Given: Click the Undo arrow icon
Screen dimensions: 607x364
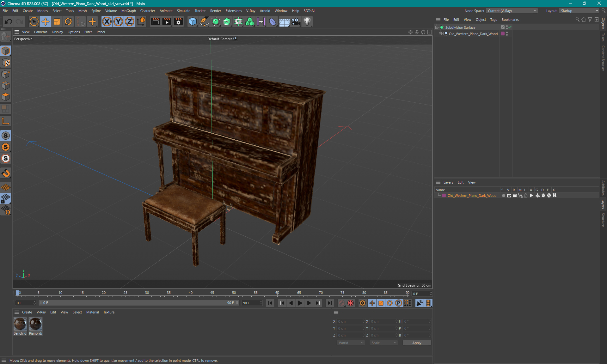Looking at the screenshot, I should pyautogui.click(x=9, y=21).
